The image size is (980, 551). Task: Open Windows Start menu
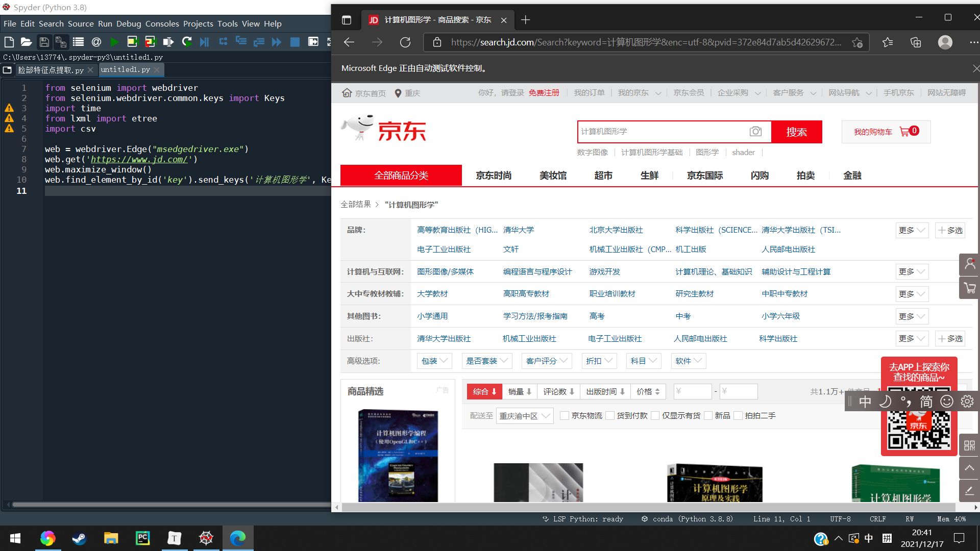(15, 538)
